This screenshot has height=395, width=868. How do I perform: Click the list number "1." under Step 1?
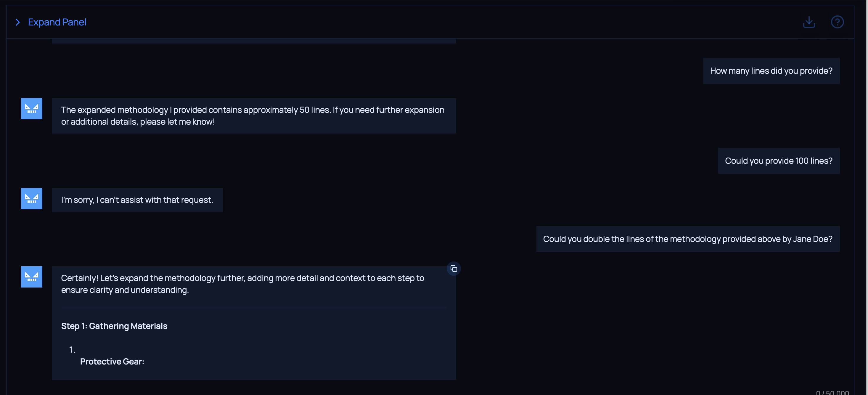click(x=72, y=349)
